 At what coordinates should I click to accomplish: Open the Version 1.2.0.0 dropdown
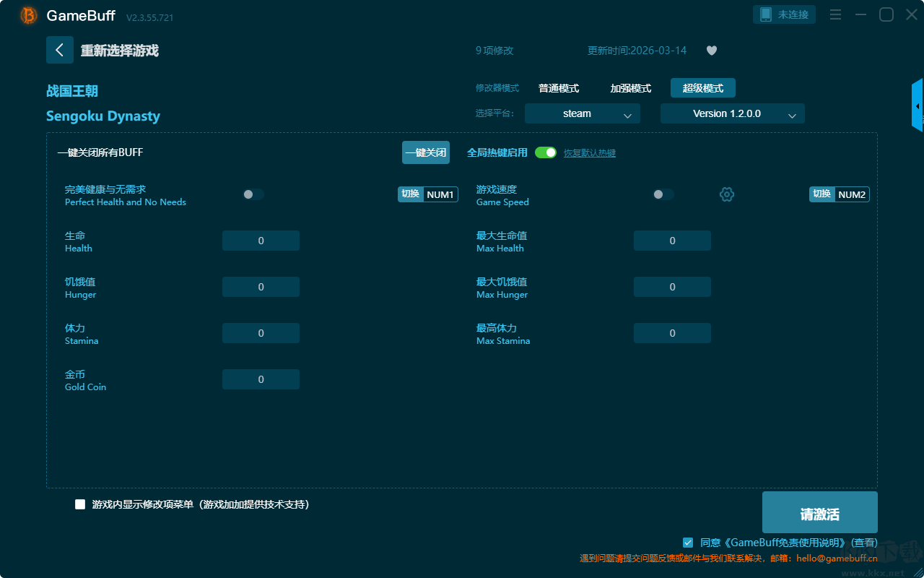(x=733, y=113)
